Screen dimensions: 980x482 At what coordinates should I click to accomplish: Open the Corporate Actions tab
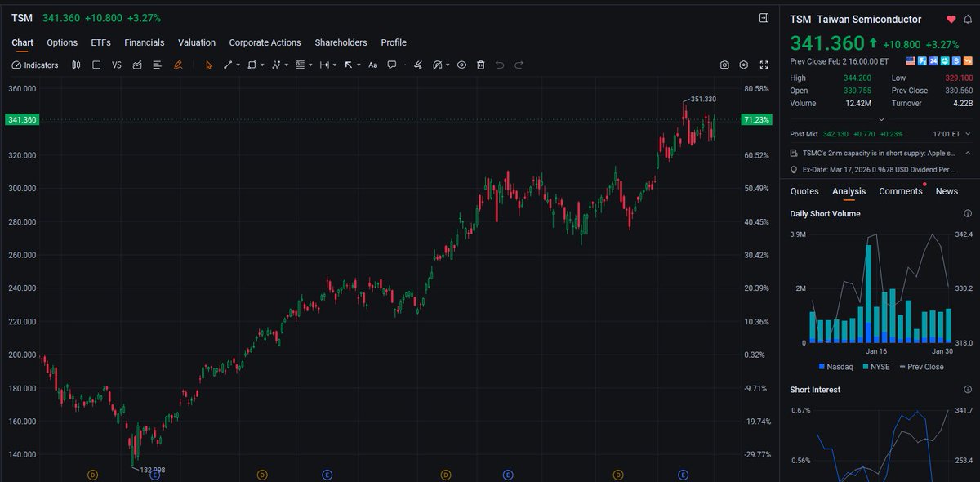click(x=265, y=42)
